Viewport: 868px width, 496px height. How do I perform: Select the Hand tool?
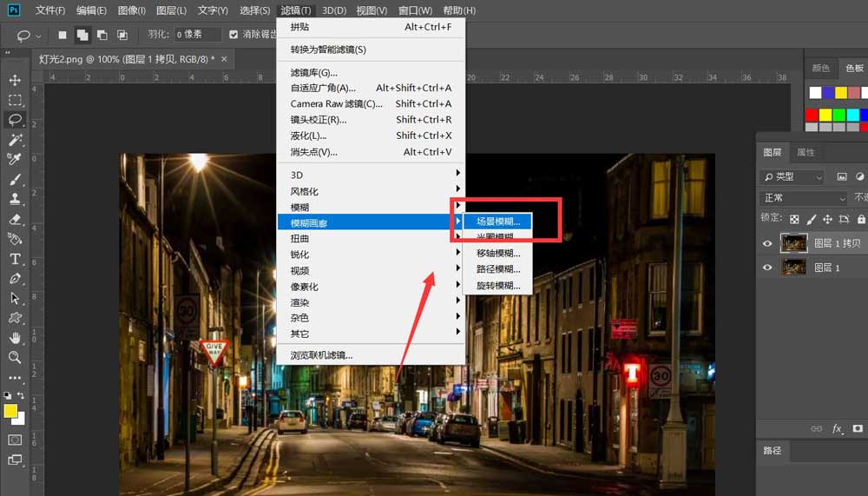(x=15, y=338)
